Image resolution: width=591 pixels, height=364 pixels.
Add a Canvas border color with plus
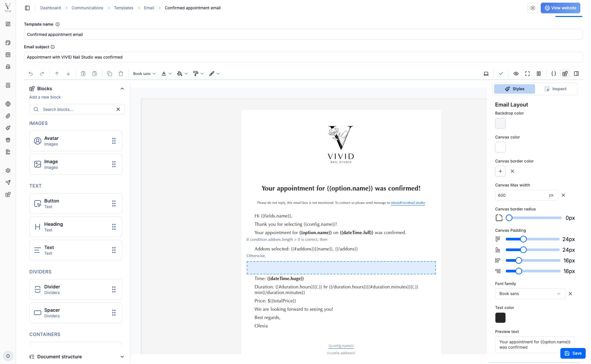pyautogui.click(x=500, y=171)
